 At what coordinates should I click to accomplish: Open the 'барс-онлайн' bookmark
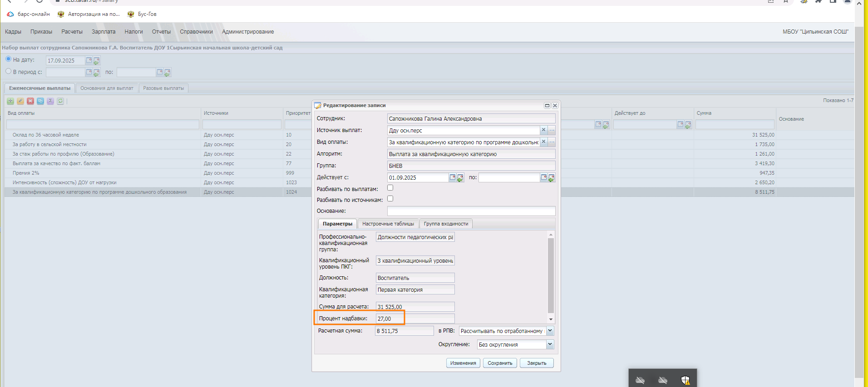(29, 14)
